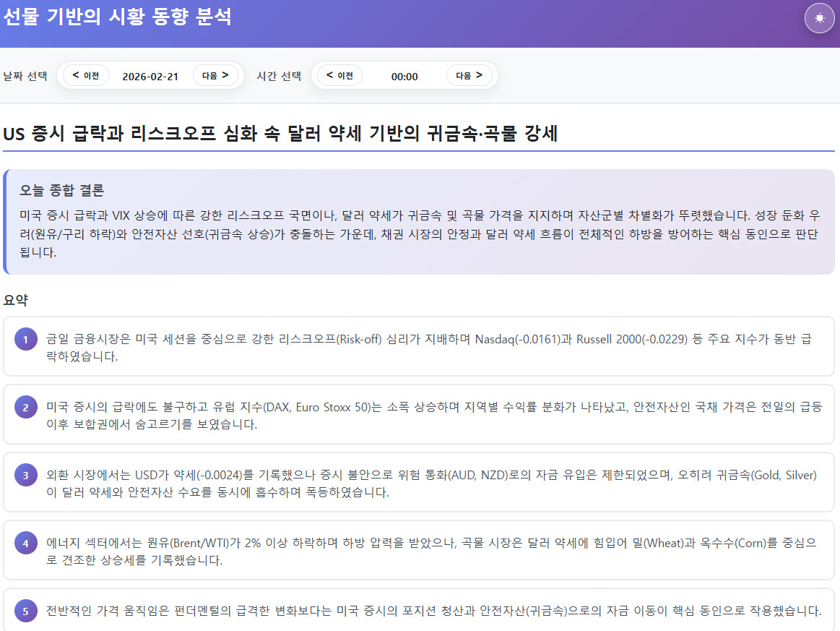This screenshot has width=840, height=631.
Task: Select the summary card about Brent/WTI crude oil
Action: point(419,551)
